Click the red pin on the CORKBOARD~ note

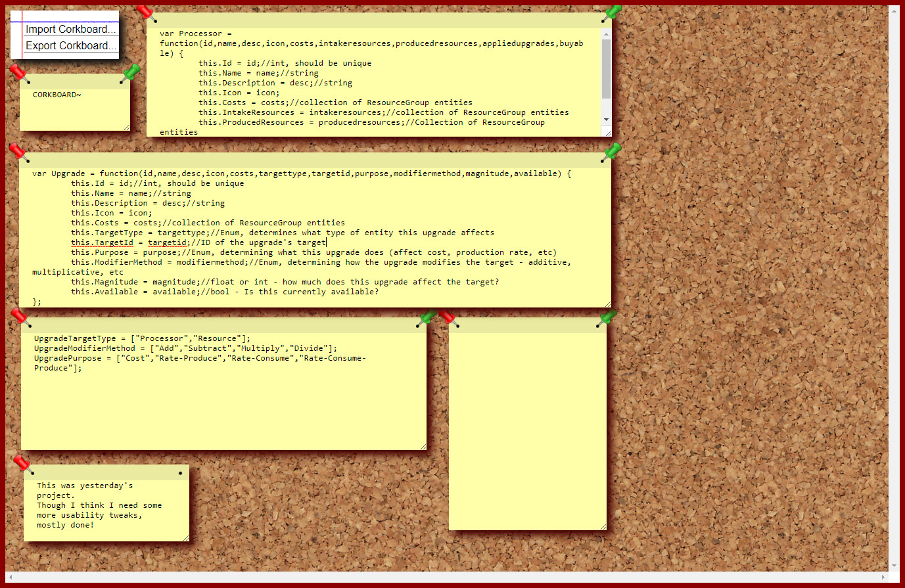18,73
